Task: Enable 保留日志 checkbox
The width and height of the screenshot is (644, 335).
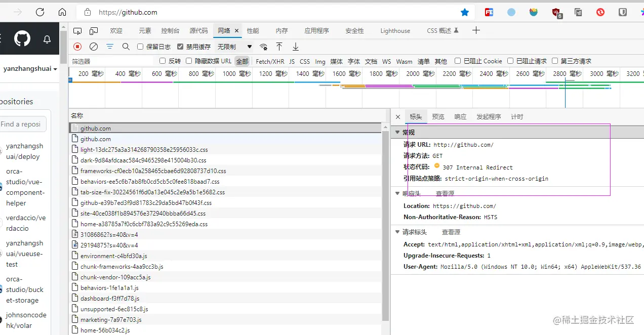Action: point(140,47)
